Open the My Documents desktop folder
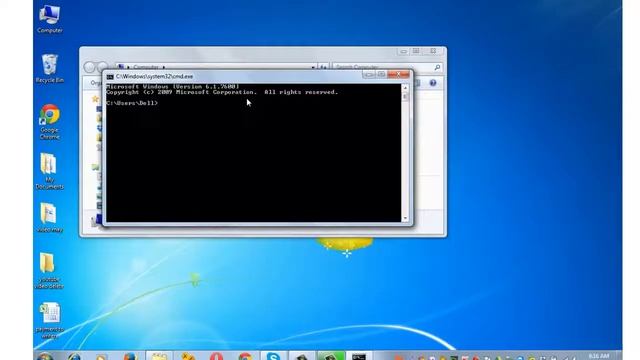The height and width of the screenshot is (360, 640). tap(49, 171)
